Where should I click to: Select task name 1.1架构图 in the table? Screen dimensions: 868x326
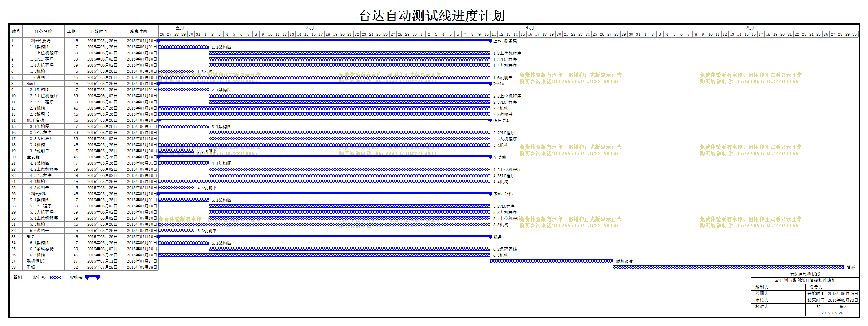40,47
